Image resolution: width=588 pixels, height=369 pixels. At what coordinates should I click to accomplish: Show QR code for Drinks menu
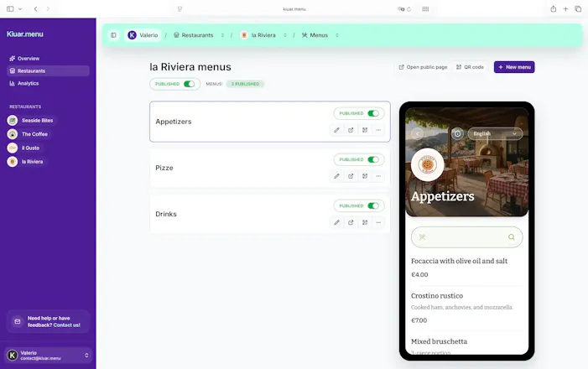[365, 222]
